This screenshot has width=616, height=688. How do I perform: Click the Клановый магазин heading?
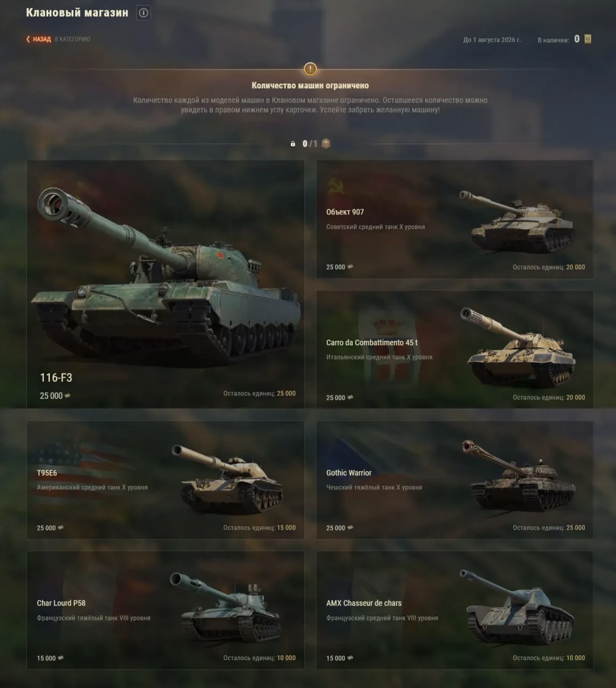(x=77, y=13)
